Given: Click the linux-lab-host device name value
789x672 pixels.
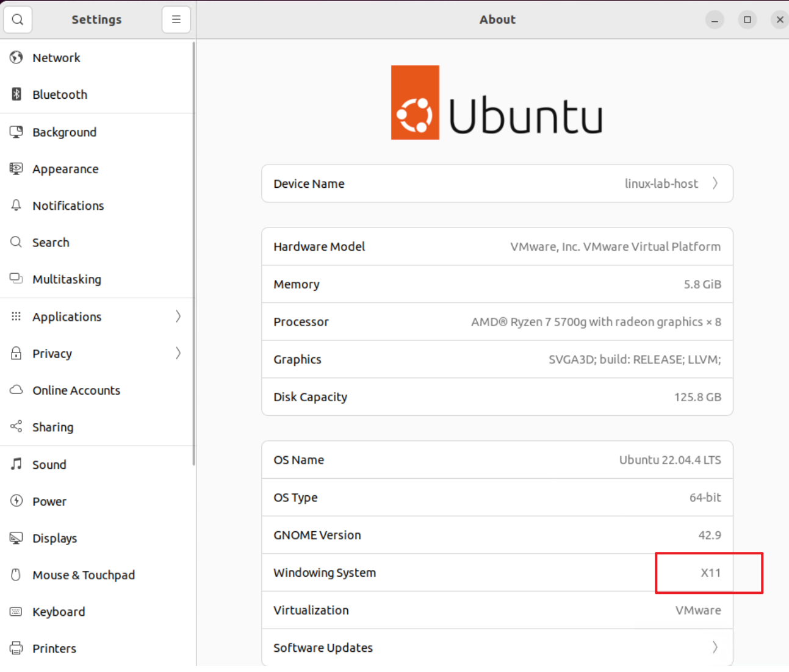Looking at the screenshot, I should [x=661, y=184].
